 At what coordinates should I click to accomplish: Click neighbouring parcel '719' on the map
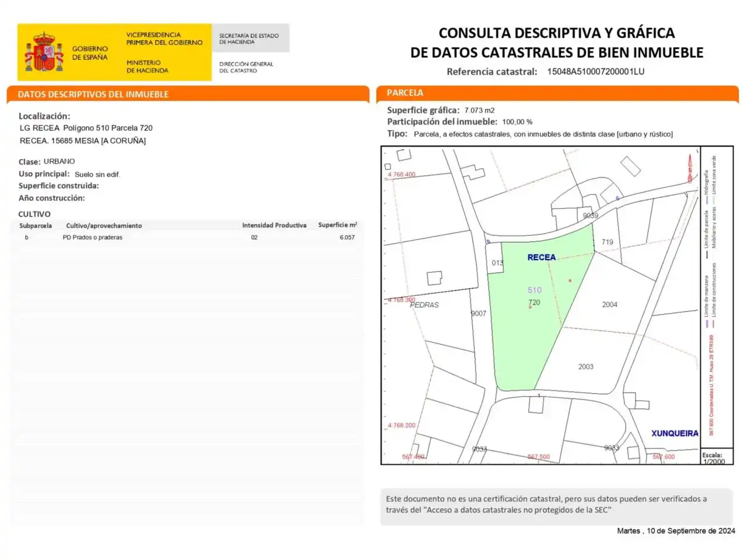coord(608,242)
